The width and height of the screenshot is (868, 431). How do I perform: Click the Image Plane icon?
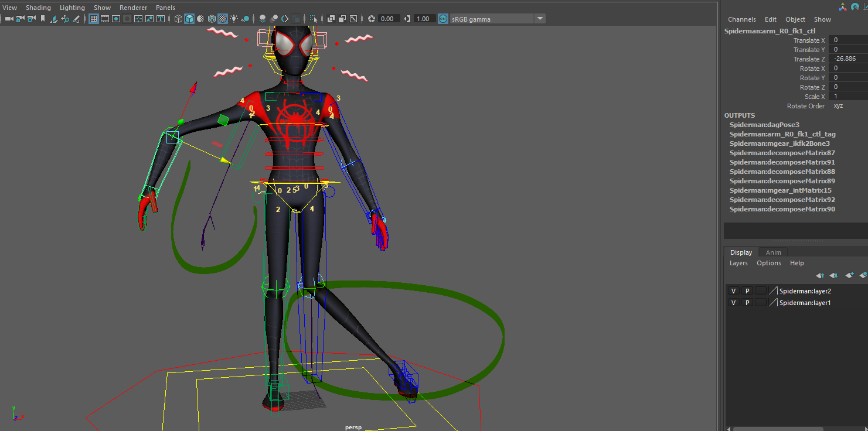[x=54, y=19]
